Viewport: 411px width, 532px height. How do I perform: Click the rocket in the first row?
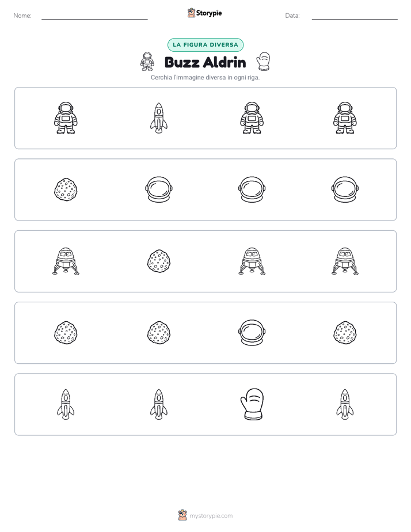click(159, 118)
